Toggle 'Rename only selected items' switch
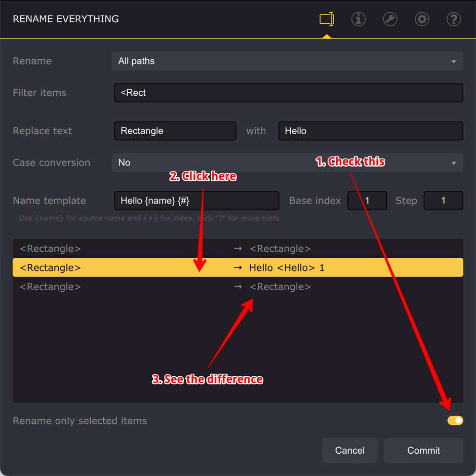476x476 pixels. point(455,420)
